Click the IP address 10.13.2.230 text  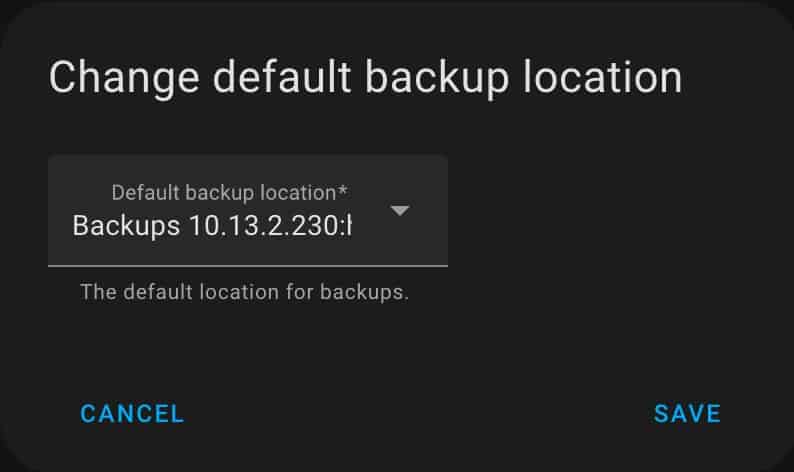coord(263,225)
